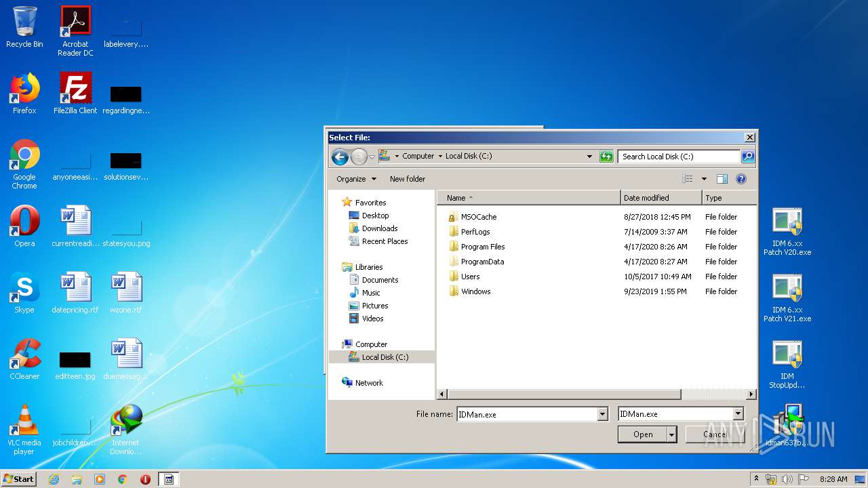The width and height of the screenshot is (868, 488).
Task: Open the Opera taskbar icon
Action: point(145,479)
